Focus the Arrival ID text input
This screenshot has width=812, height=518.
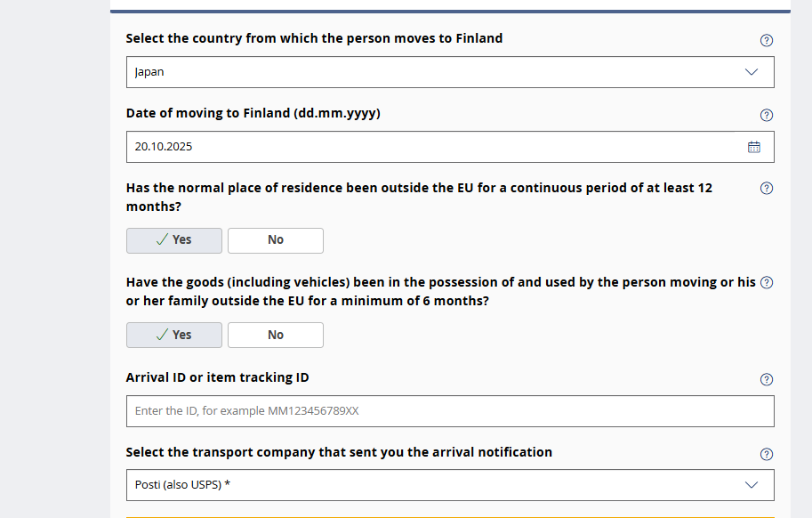point(450,411)
